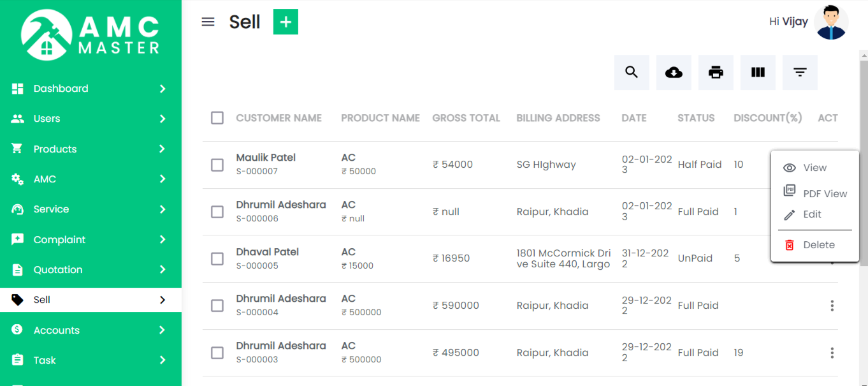
Task: Go to Dashboard in the sidebar
Action: click(61, 89)
